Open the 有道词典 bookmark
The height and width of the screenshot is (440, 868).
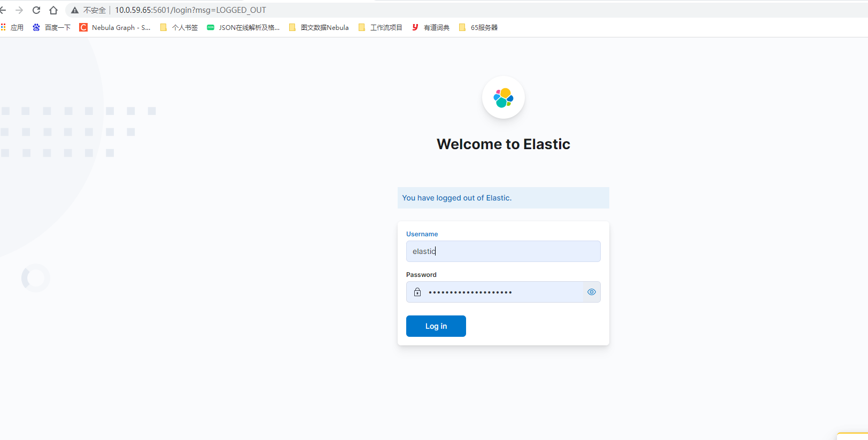coord(431,27)
